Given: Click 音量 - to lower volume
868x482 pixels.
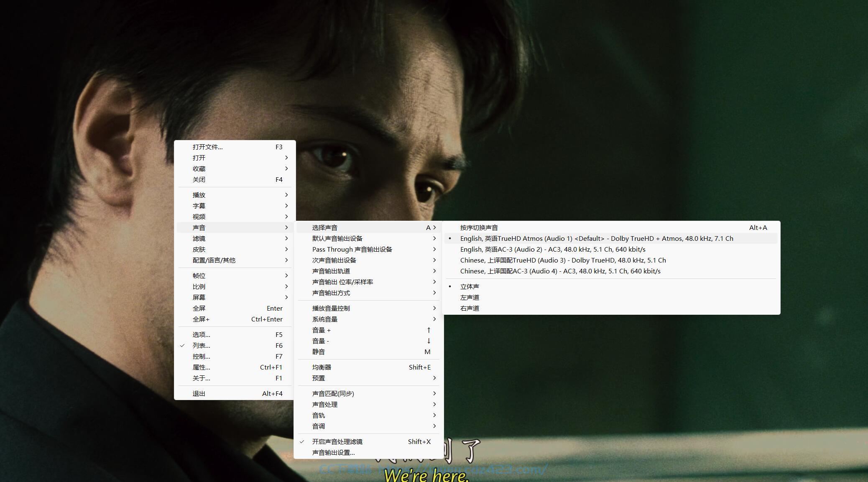Looking at the screenshot, I should pyautogui.click(x=369, y=341).
